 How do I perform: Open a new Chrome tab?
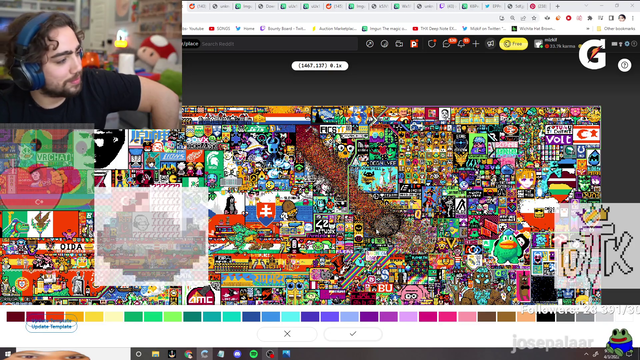coord(557,6)
